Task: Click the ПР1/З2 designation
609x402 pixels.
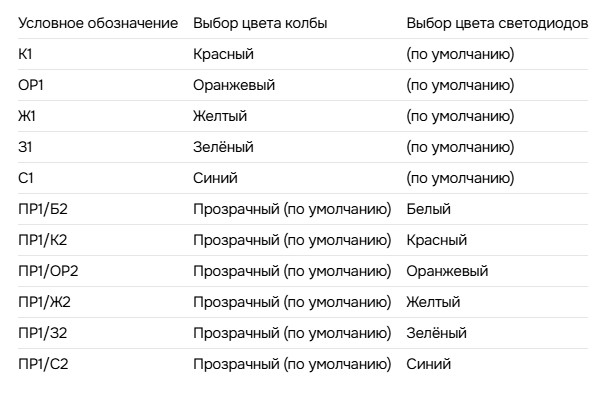Action: coord(43,333)
